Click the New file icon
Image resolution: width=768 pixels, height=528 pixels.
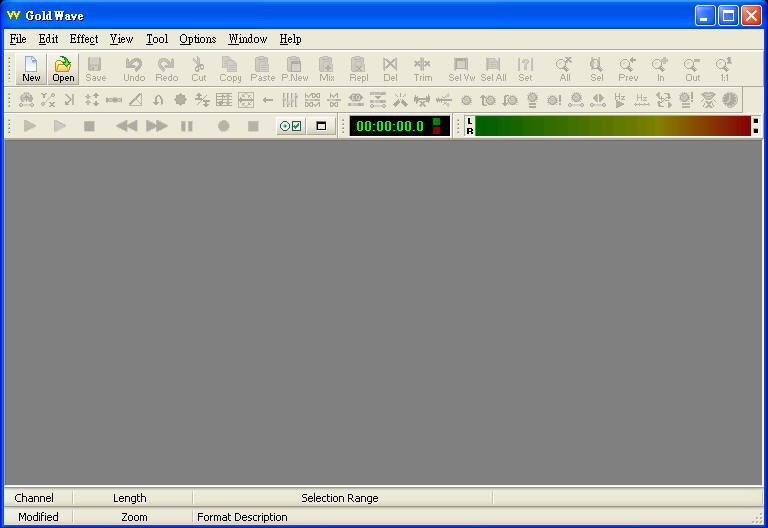(32, 69)
